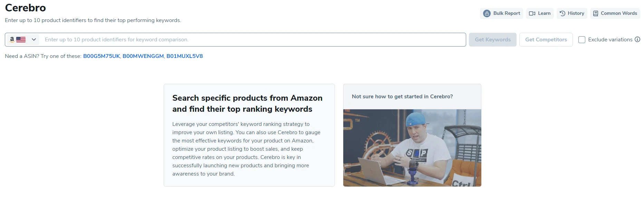Viewport: 644px width, 199px height.
Task: Click the Exclude variations info icon
Action: [637, 39]
